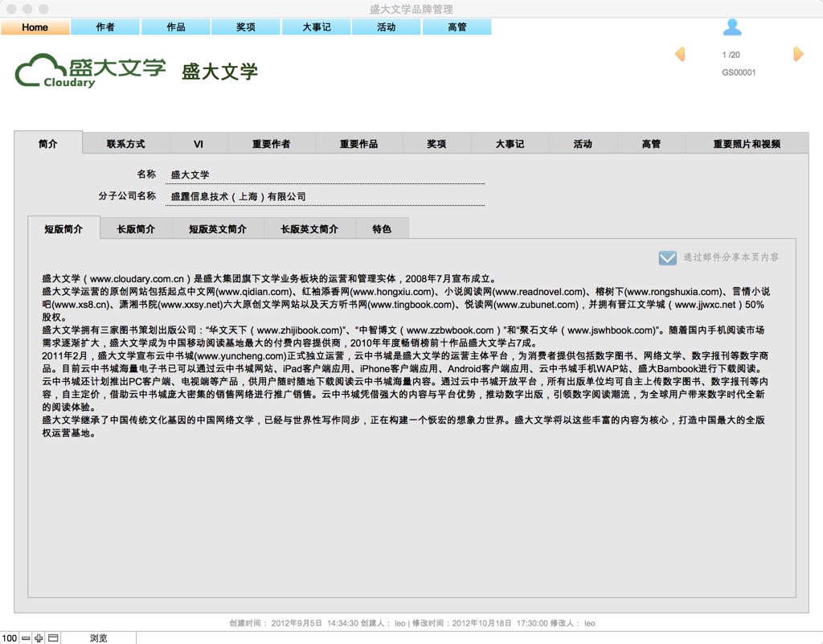Image resolution: width=823 pixels, height=644 pixels.
Task: Select the 简介 tab
Action: pyautogui.click(x=48, y=143)
